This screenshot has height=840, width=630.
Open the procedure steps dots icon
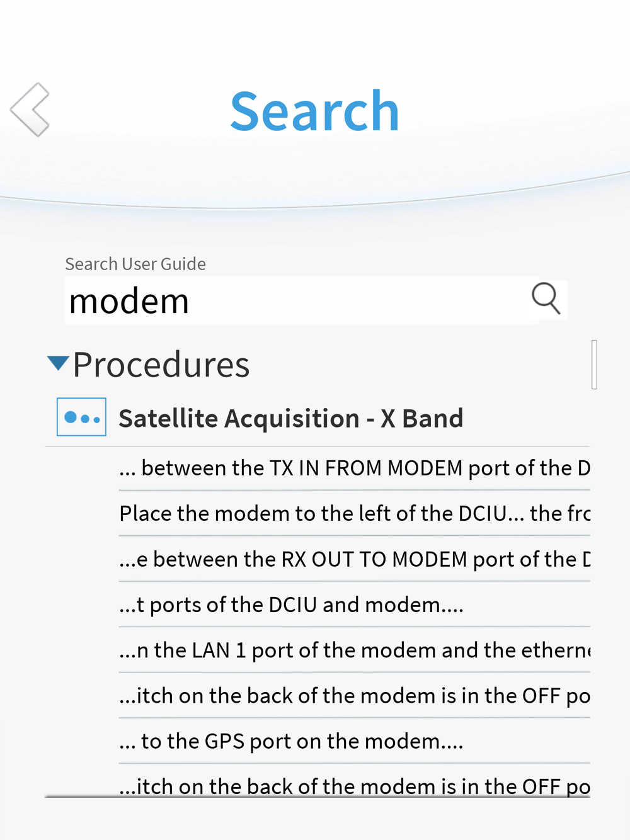tap(81, 417)
